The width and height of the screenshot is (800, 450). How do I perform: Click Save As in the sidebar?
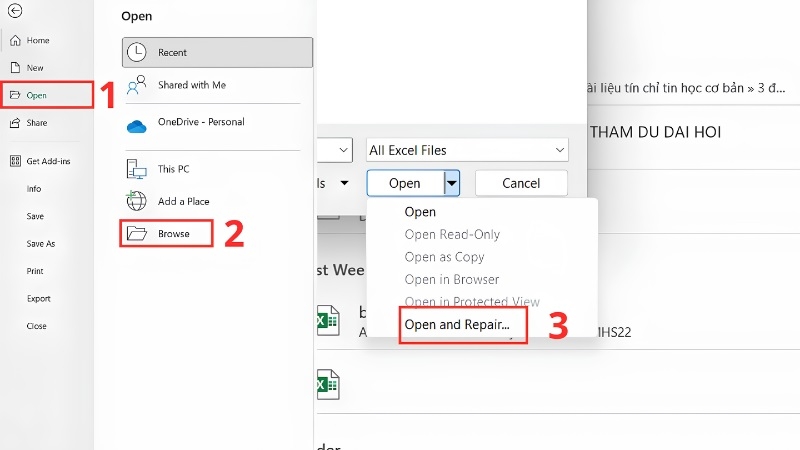click(x=40, y=244)
